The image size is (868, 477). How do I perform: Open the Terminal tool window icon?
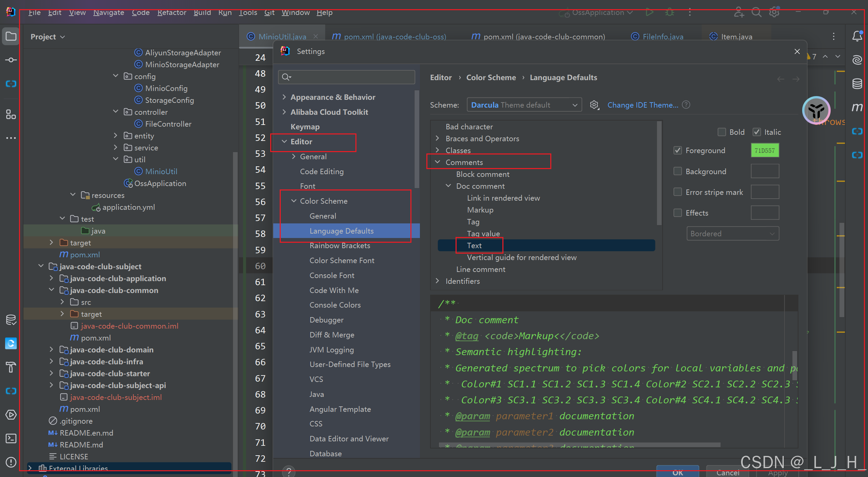(x=11, y=438)
